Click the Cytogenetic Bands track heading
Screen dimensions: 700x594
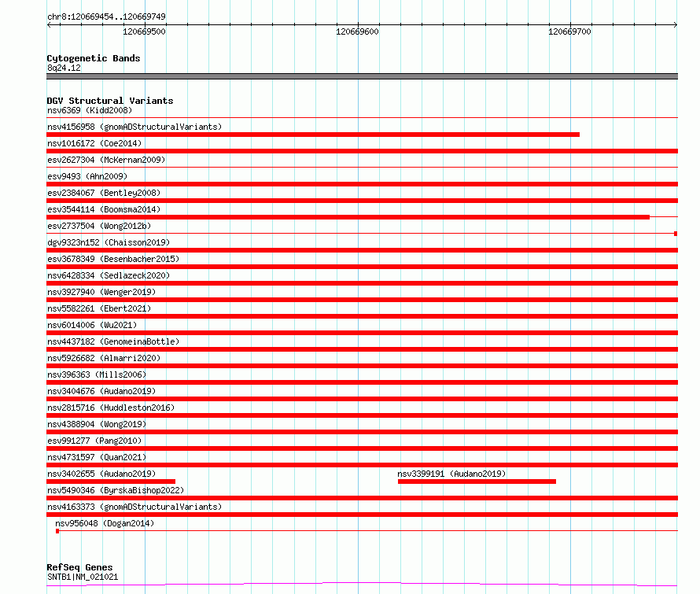(94, 58)
